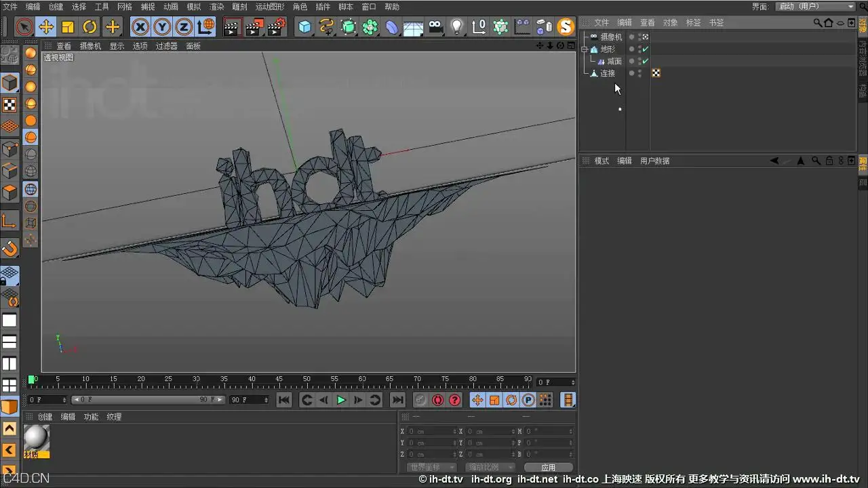This screenshot has height=488, width=868.
Task: Toggle Y axis lock
Action: pos(162,27)
